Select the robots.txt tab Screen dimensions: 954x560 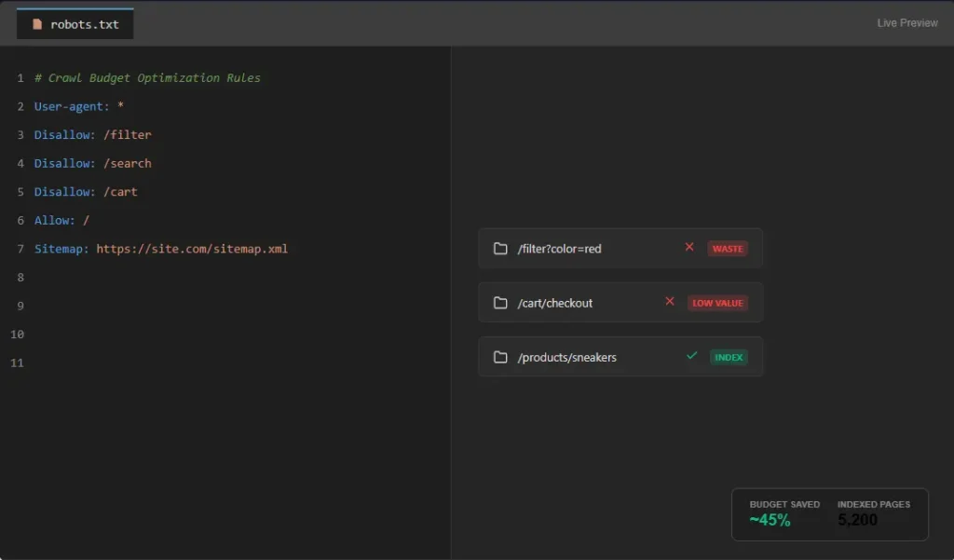pyautogui.click(x=75, y=23)
